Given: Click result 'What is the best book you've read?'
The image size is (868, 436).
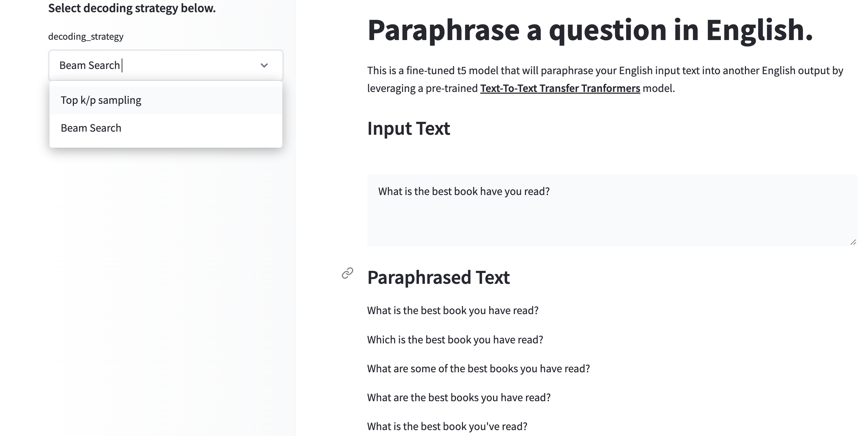Looking at the screenshot, I should (447, 426).
